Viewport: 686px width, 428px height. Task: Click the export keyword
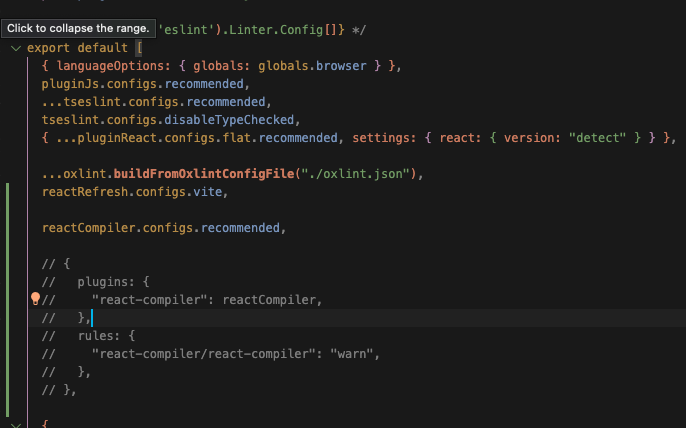pyautogui.click(x=50, y=48)
